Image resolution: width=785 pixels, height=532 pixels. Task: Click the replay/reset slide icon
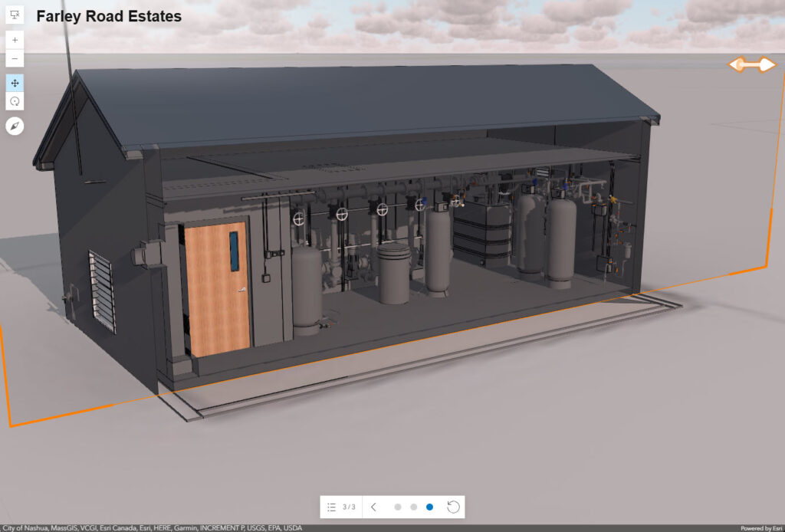(x=453, y=507)
